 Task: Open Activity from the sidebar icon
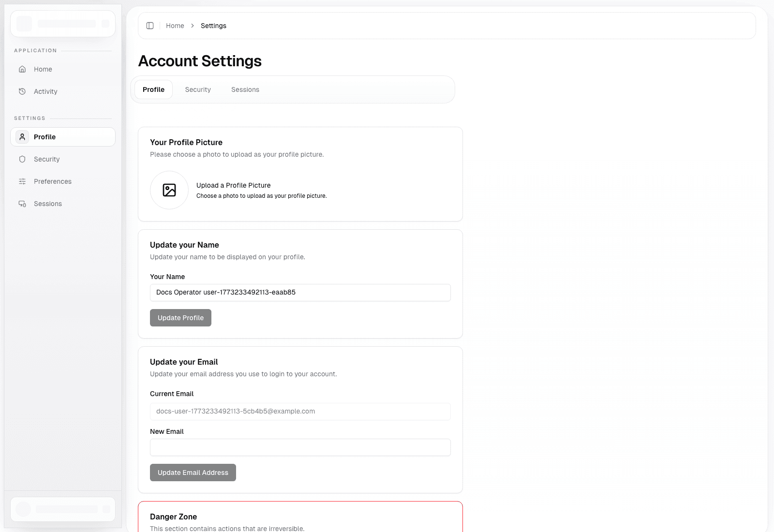pos(22,91)
